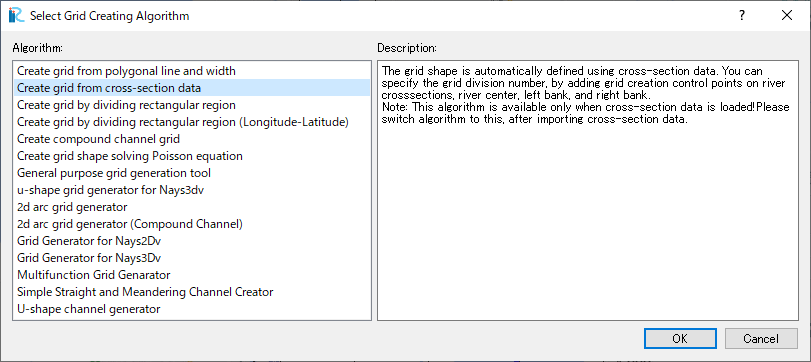Pick rectangular region Longitude-Latitude algorithm
Viewport: 811px width, 362px height.
(192, 122)
